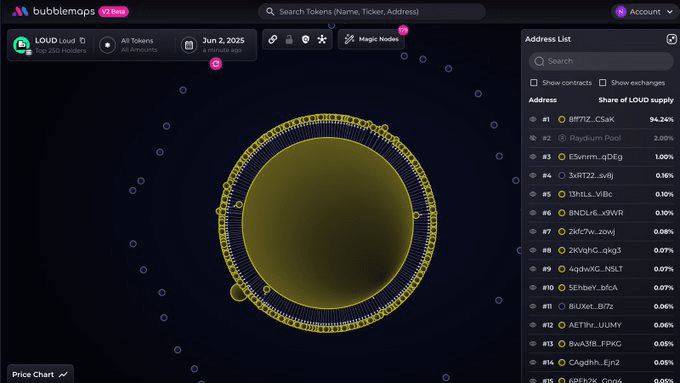Select address 4qdwXG...N5LT
This screenshot has height=383, width=680.
click(x=595, y=268)
